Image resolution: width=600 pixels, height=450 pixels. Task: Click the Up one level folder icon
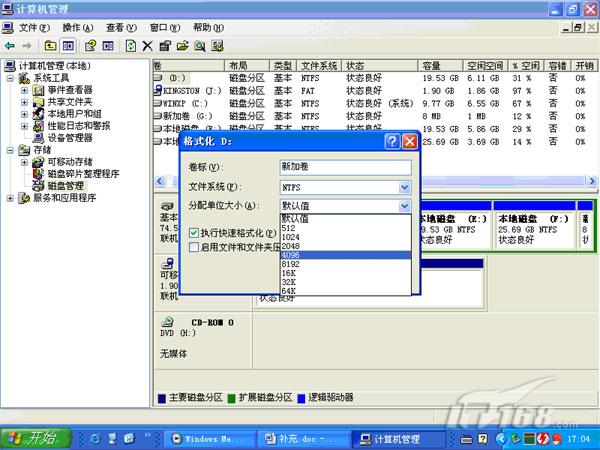[51, 45]
